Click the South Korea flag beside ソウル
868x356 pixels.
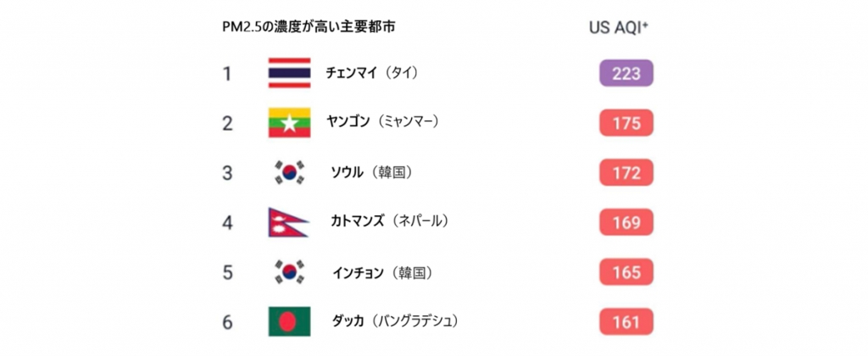click(x=289, y=172)
